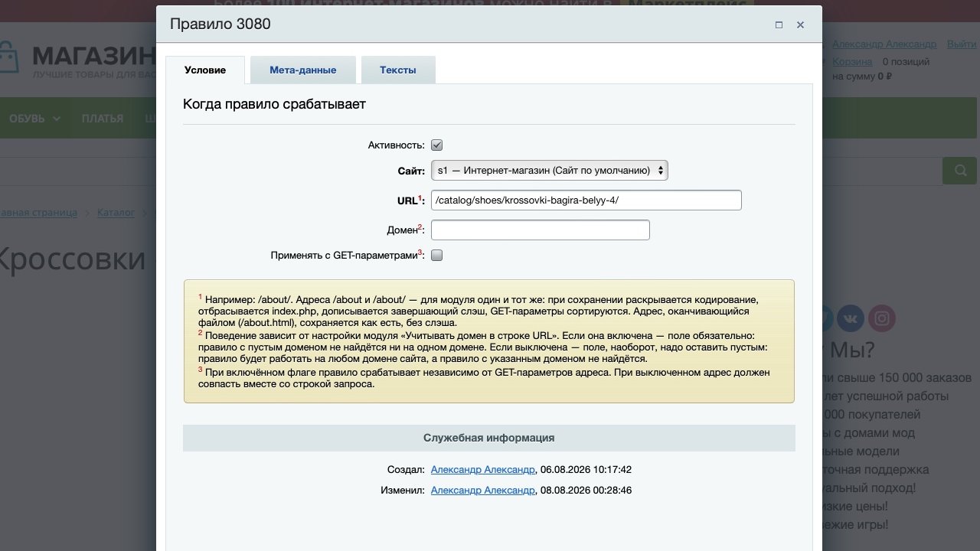The width and height of the screenshot is (980, 551).
Task: Click the Выйти logout link
Action: 962,44
